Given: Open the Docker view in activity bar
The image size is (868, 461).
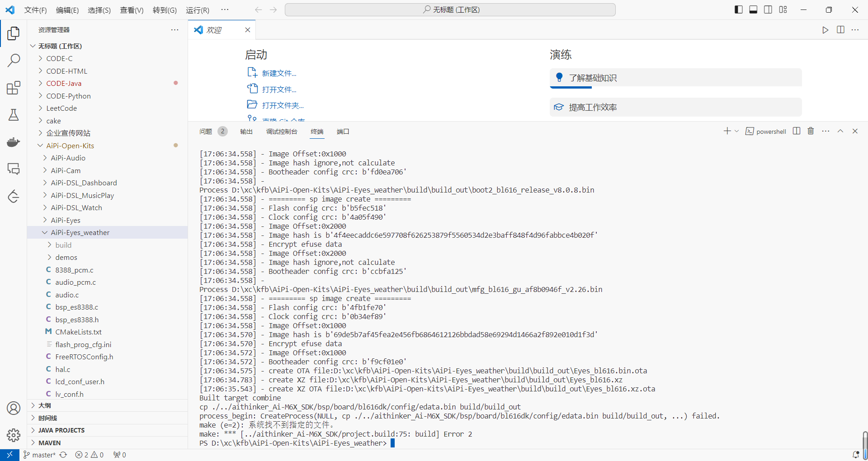Looking at the screenshot, I should (14, 142).
